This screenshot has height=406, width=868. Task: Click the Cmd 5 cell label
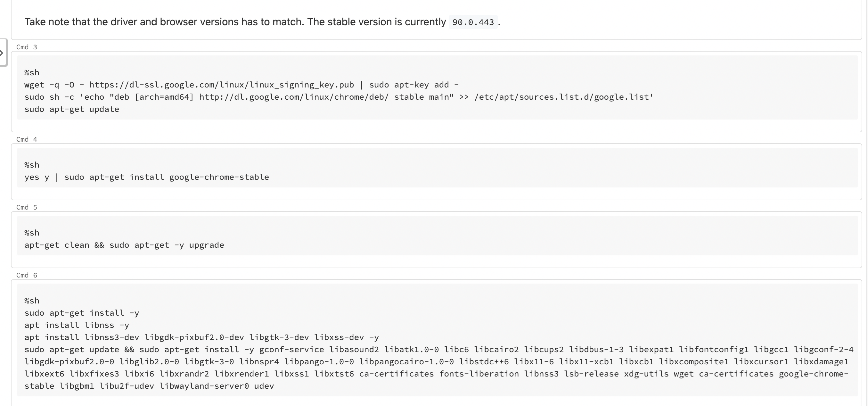pyautogui.click(x=27, y=207)
